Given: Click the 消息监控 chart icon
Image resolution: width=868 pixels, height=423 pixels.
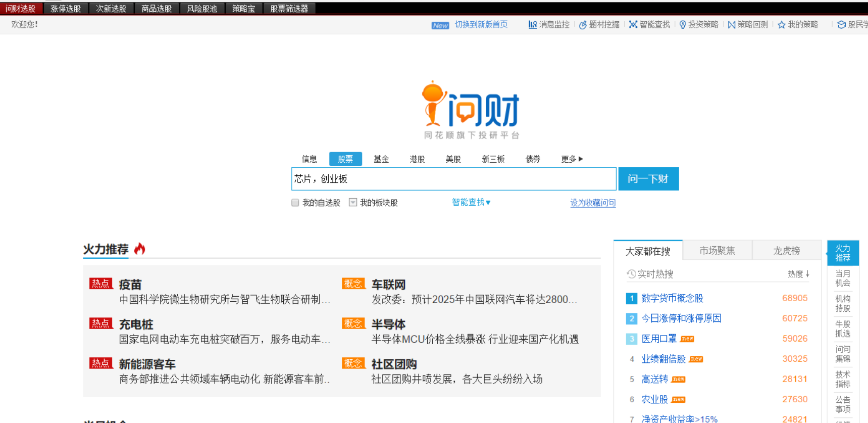Looking at the screenshot, I should pos(532,24).
